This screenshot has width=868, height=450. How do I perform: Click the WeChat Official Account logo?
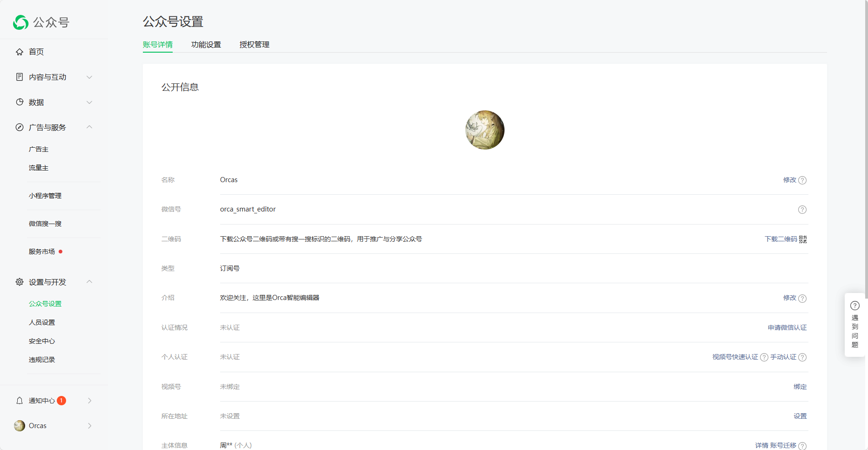pyautogui.click(x=21, y=22)
